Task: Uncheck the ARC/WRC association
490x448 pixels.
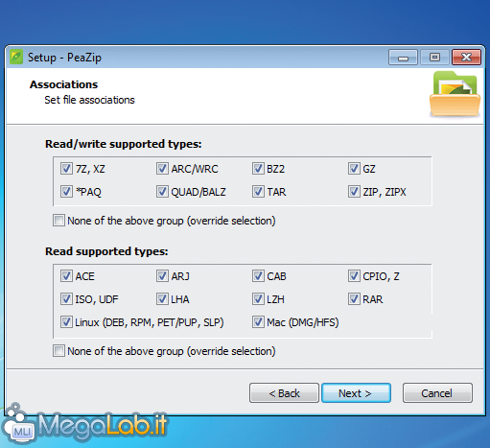Action: [x=162, y=169]
